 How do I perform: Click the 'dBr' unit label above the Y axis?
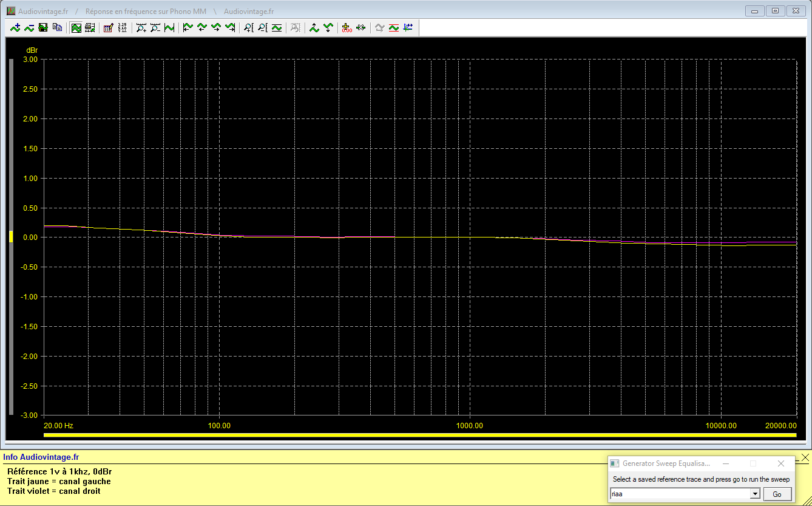tap(32, 50)
